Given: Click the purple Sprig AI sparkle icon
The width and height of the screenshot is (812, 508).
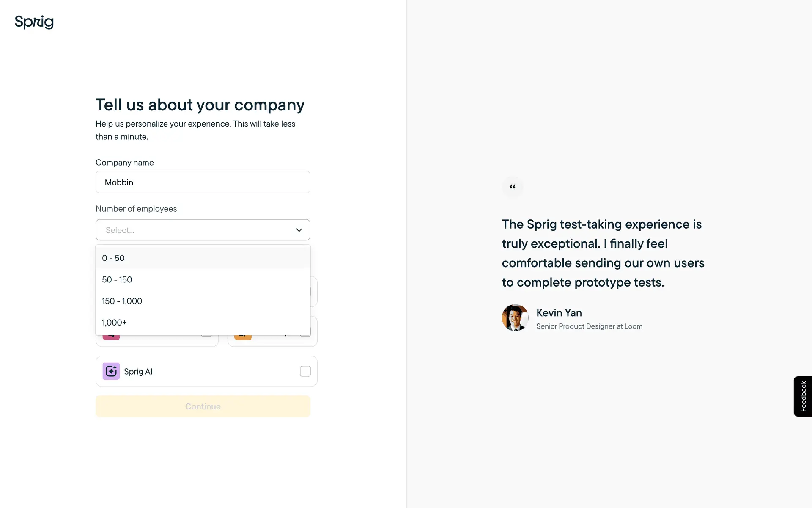Looking at the screenshot, I should point(111,371).
